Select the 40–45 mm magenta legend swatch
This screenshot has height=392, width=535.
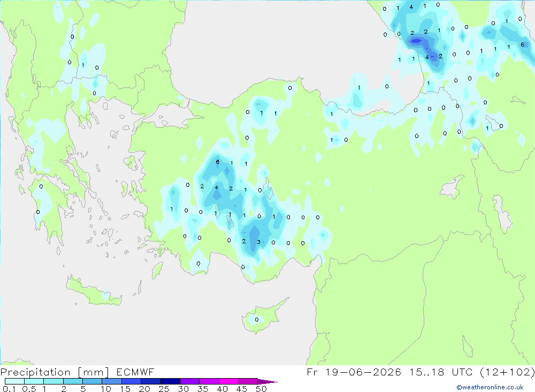(x=228, y=381)
